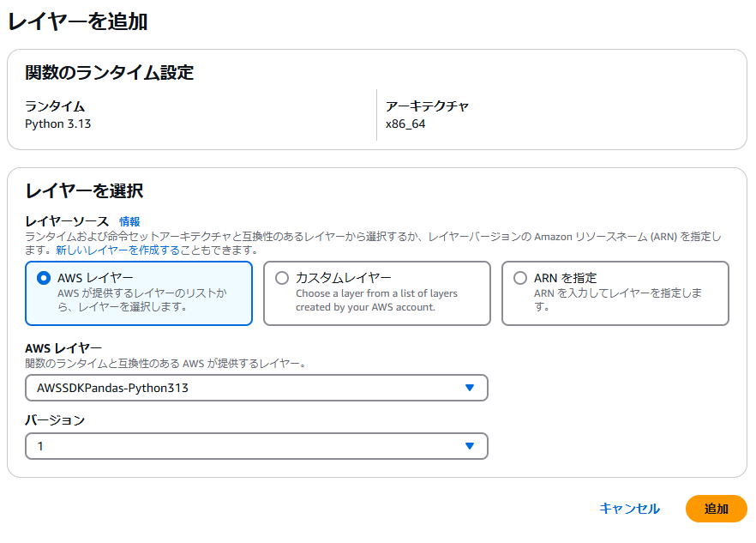Click the Python 3.13 runtime value

[x=58, y=124]
